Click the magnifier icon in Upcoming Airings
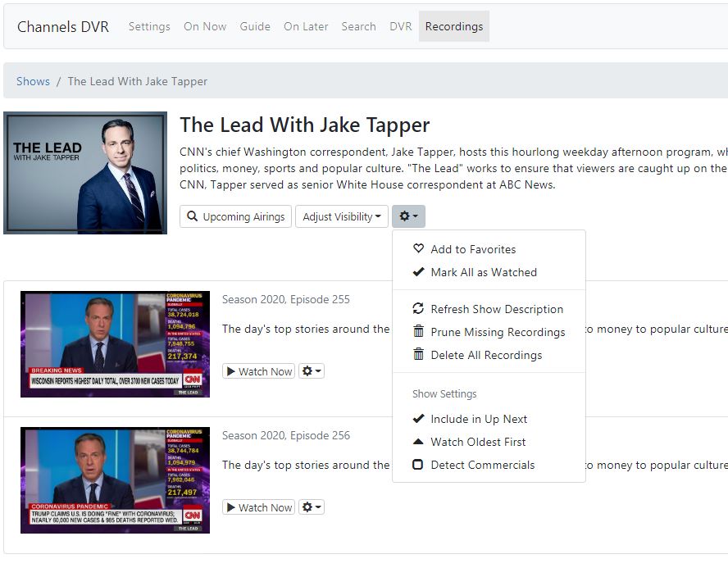728x568 pixels. tap(193, 217)
